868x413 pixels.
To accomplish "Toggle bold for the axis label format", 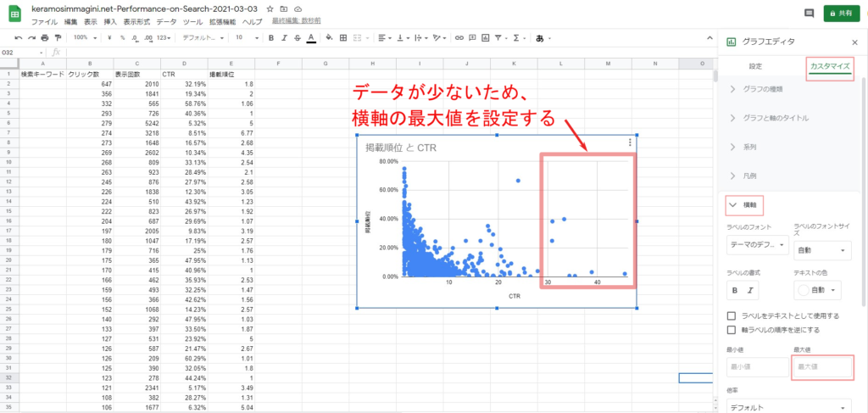I will click(x=735, y=290).
